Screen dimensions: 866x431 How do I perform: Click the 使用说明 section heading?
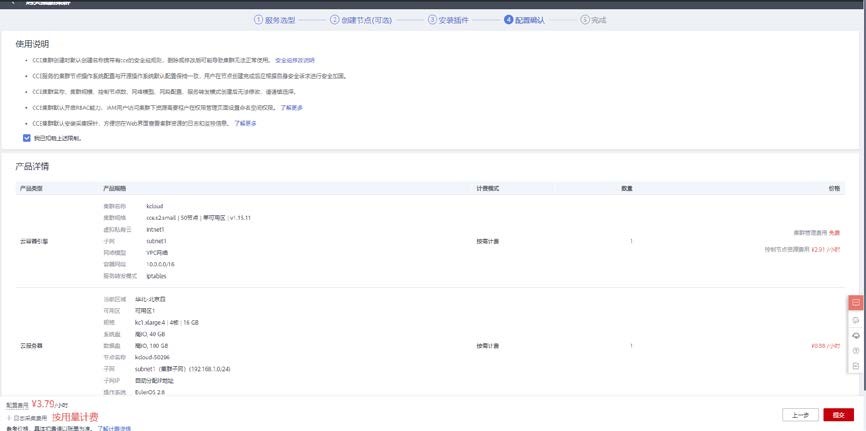click(x=32, y=44)
